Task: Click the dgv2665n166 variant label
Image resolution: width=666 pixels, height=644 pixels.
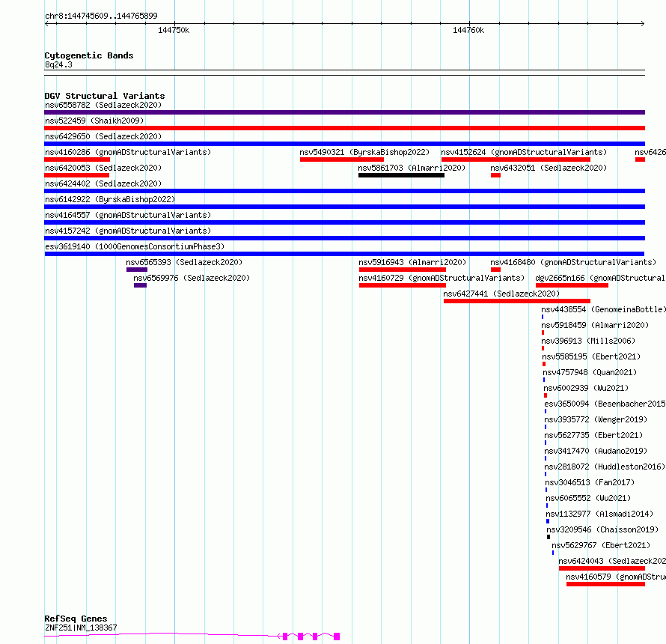Action: tap(600, 278)
